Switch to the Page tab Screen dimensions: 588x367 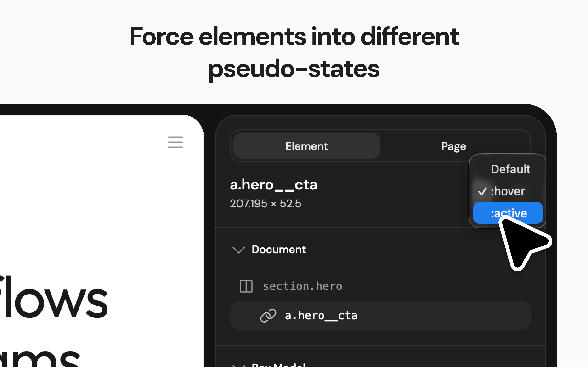coord(453,146)
